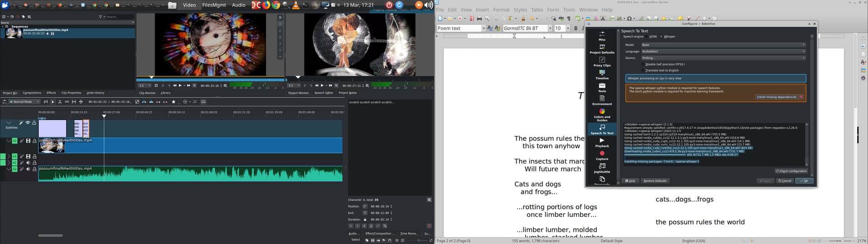The width and height of the screenshot is (868, 244).
Task: Switch to the Effects tab in Kdenlive
Action: (x=52, y=93)
